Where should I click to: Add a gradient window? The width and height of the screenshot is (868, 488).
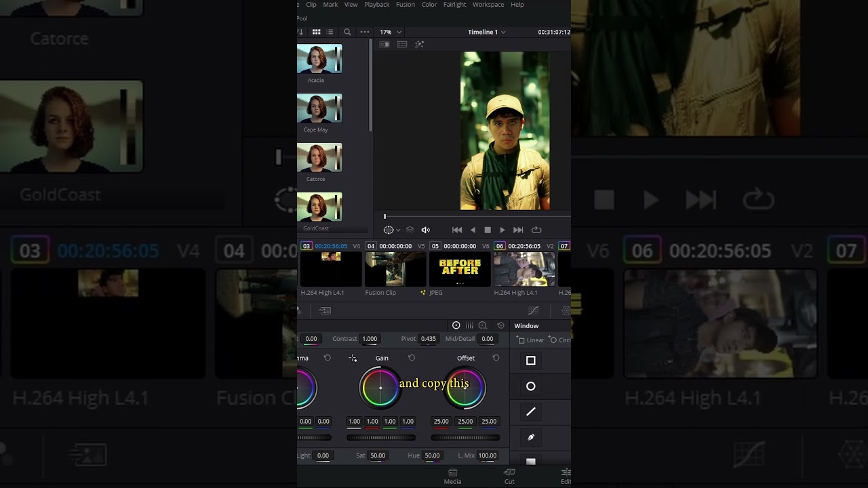tap(531, 462)
